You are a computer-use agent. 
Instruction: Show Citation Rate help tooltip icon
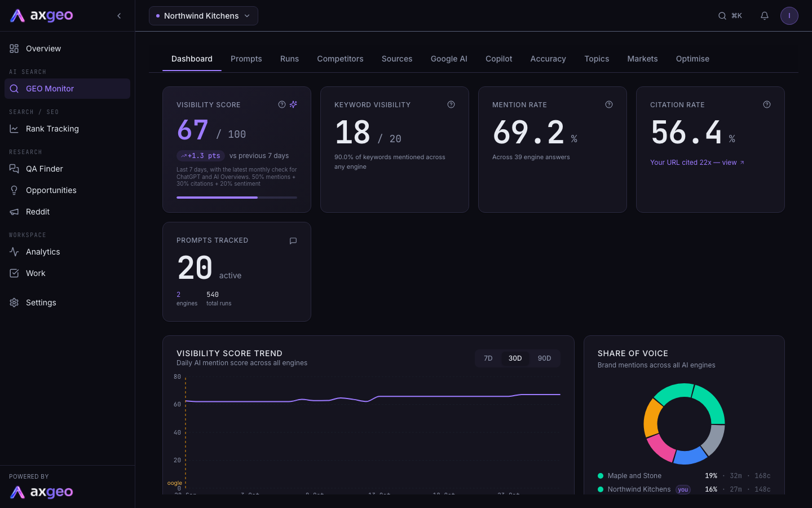pos(767,104)
